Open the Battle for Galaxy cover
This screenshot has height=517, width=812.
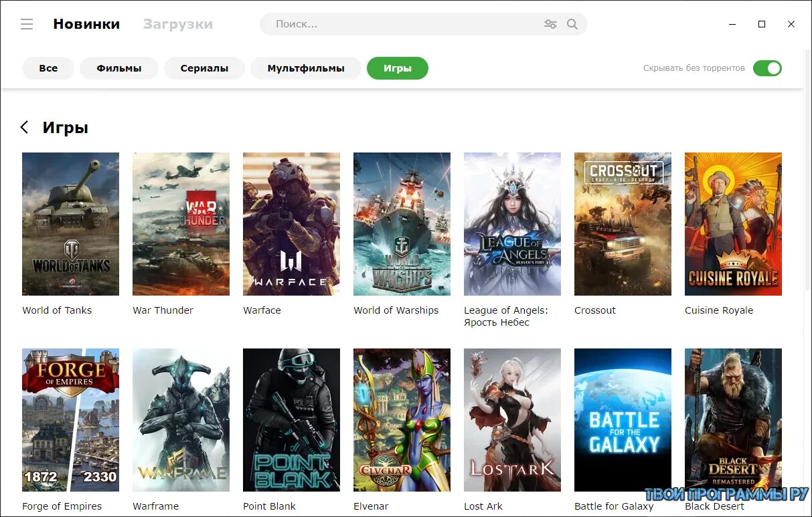point(623,420)
